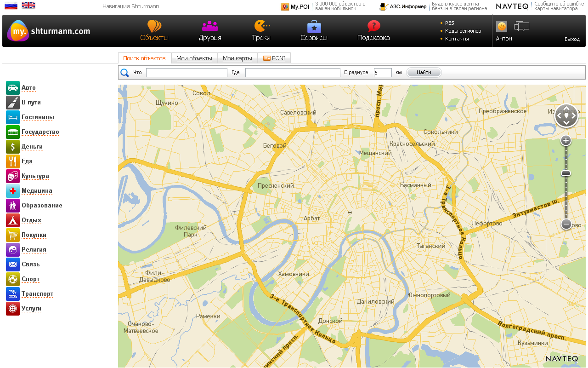Open the Коды регионов link
Viewport: 588px width, 368px height.
coord(463,31)
